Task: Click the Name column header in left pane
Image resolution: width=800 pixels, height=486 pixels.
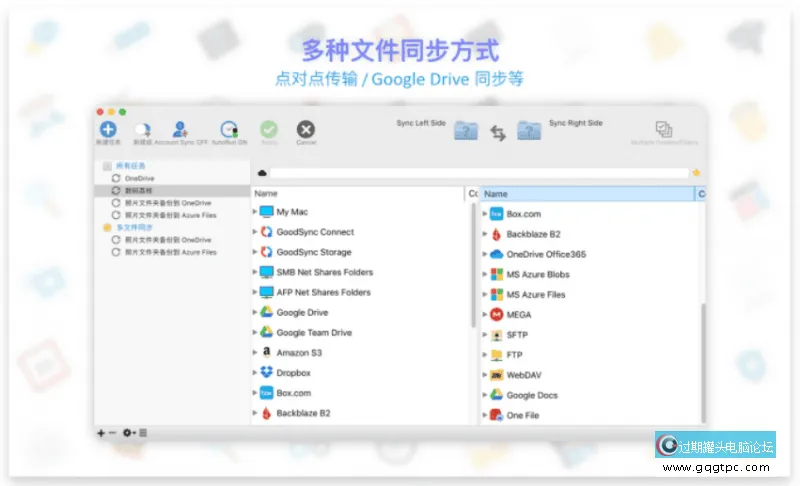Action: point(358,193)
